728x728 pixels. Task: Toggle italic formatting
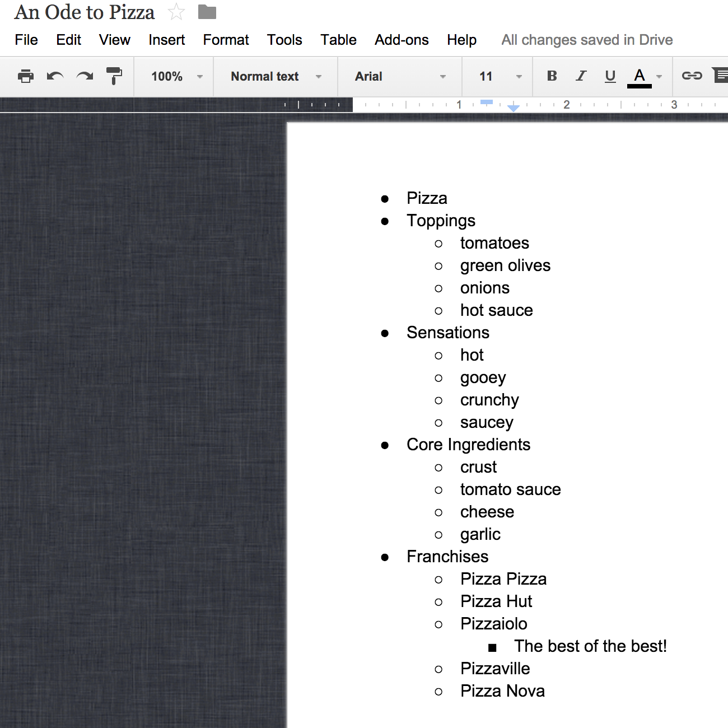581,76
